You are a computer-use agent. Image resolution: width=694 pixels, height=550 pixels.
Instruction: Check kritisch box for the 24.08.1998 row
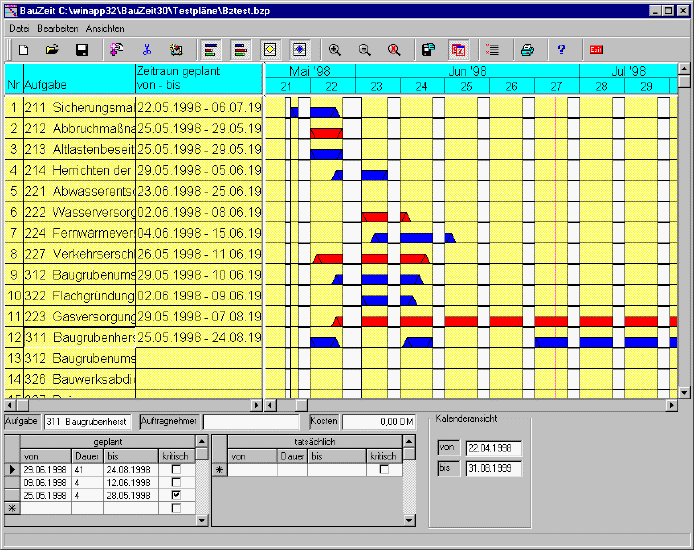(177, 469)
